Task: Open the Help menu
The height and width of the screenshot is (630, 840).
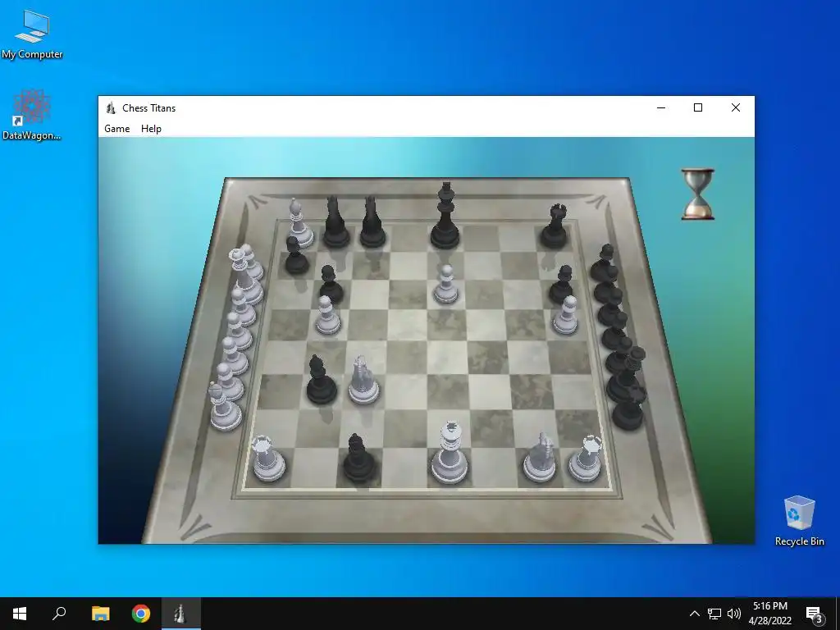Action: tap(151, 129)
